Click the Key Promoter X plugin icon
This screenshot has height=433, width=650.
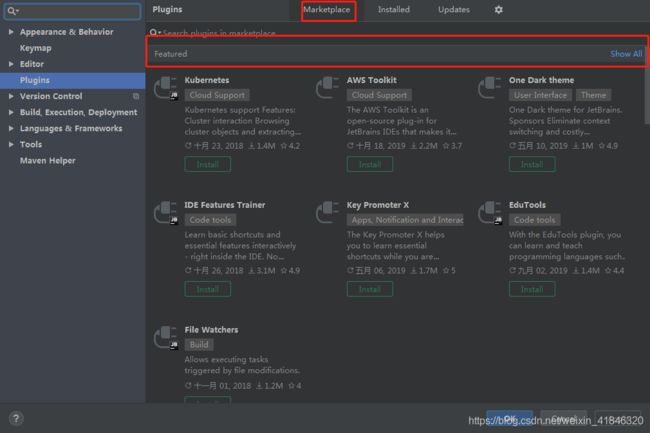328,213
